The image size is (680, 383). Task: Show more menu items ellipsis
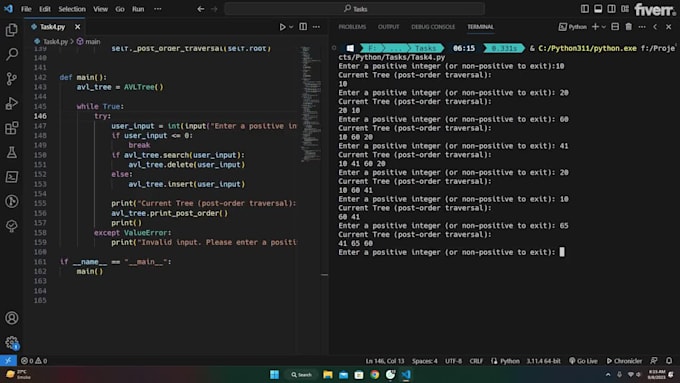pyautogui.click(x=158, y=9)
